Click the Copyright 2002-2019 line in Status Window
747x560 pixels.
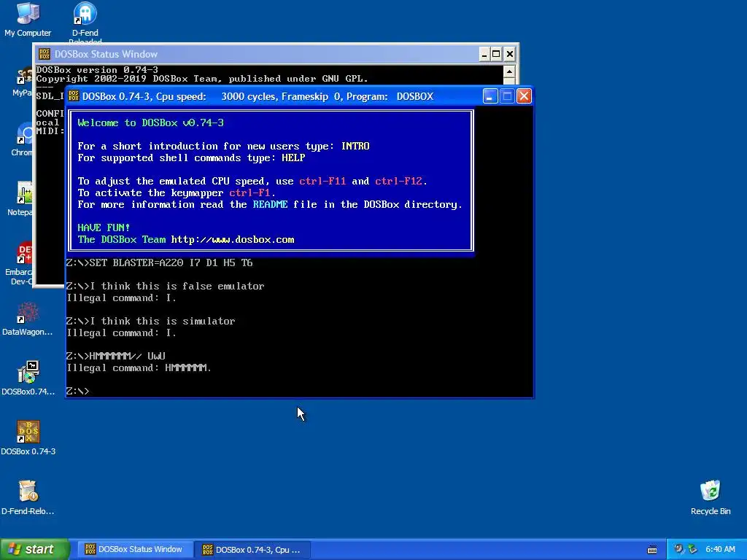(202, 79)
